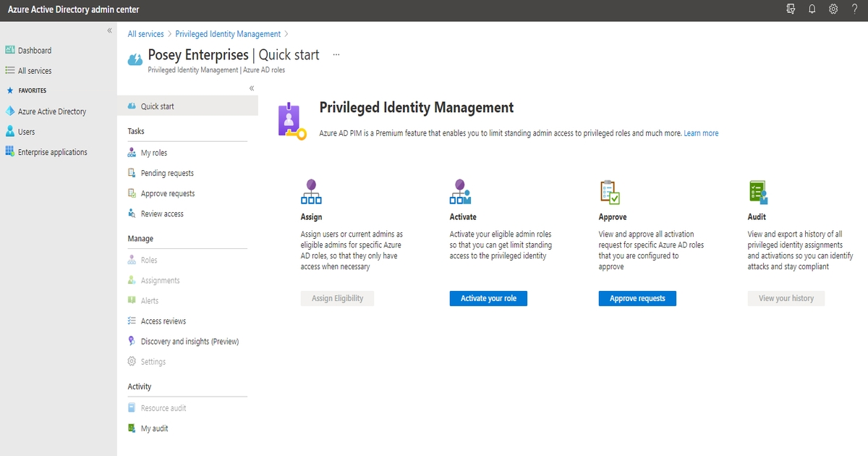This screenshot has width=868, height=456.
Task: Open the ellipsis menu beside Quick start title
Action: tap(335, 54)
